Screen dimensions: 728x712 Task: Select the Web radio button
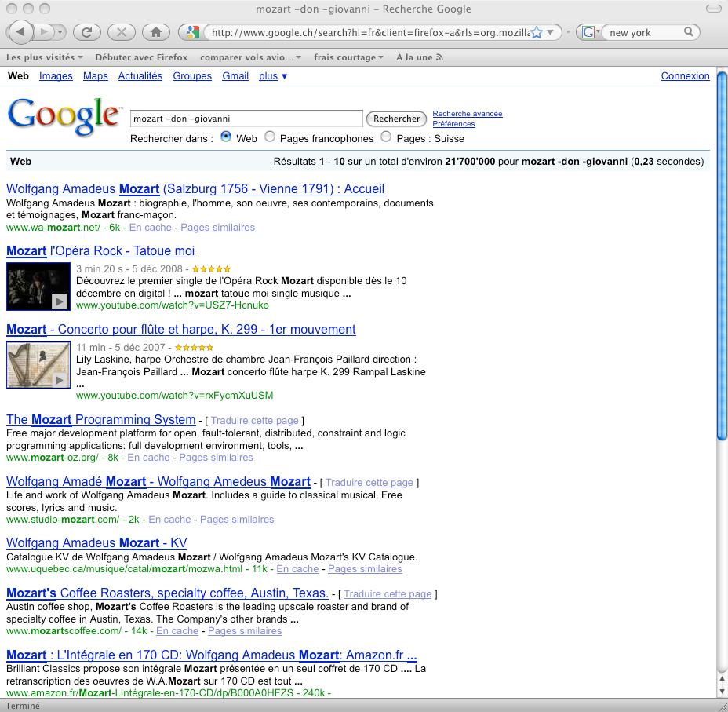click(x=226, y=137)
